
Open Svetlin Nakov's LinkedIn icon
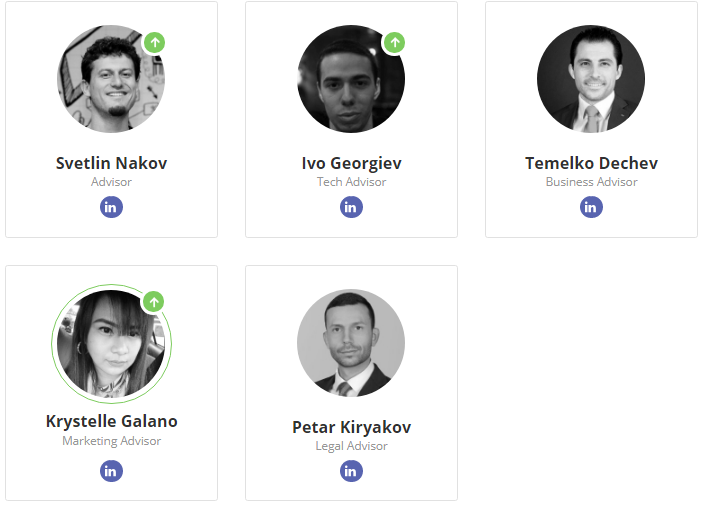pos(111,207)
